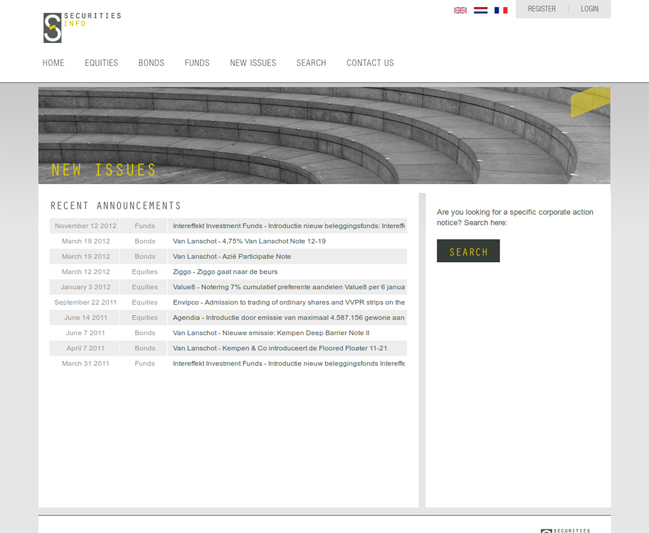This screenshot has width=649, height=533.
Task: Switch language to French flag
Action: [501, 10]
